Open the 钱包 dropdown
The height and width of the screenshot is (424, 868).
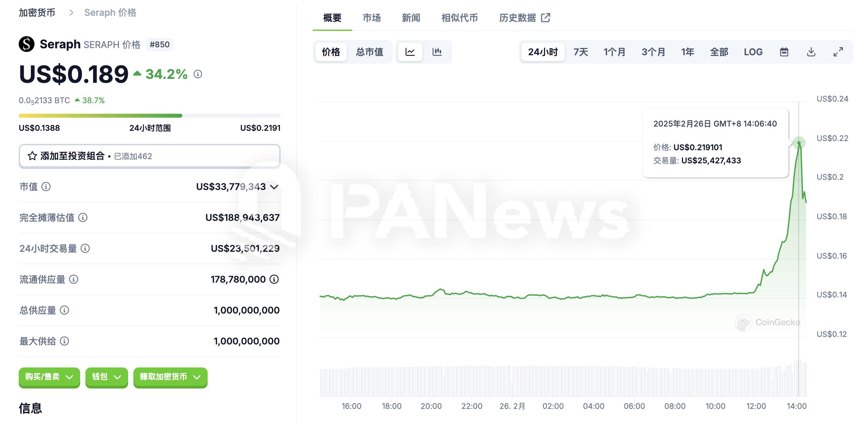[x=106, y=377]
